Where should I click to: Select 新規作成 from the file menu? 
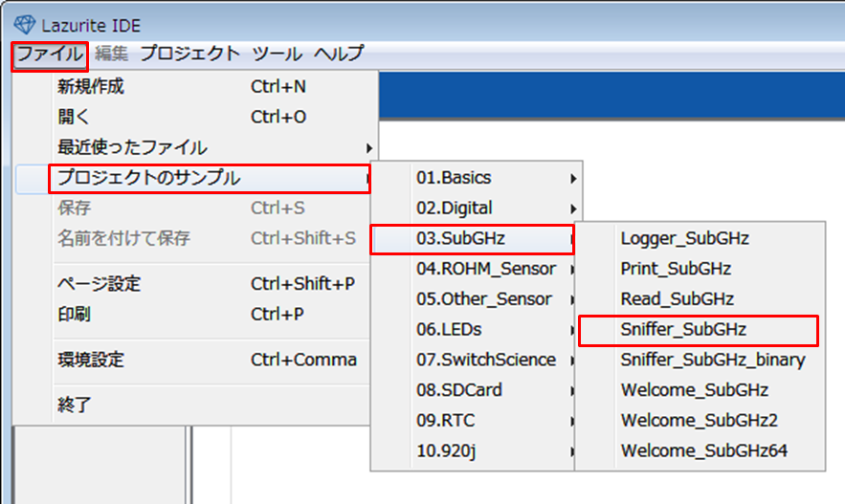[91, 87]
